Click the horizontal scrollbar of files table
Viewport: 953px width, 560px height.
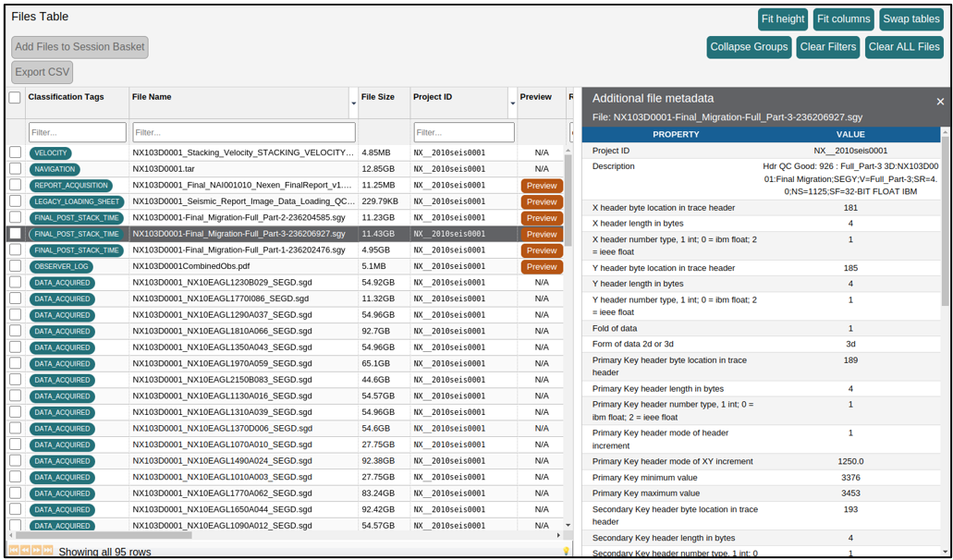click(104, 535)
